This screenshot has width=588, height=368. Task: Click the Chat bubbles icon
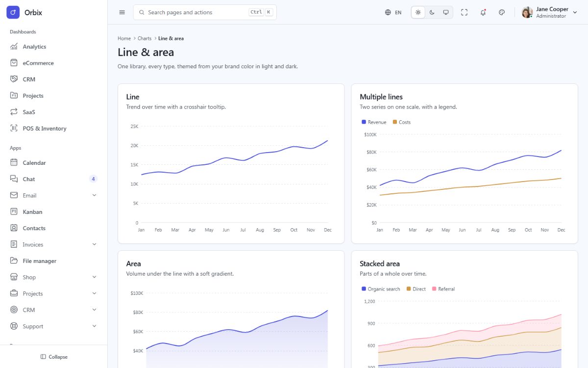coord(14,179)
